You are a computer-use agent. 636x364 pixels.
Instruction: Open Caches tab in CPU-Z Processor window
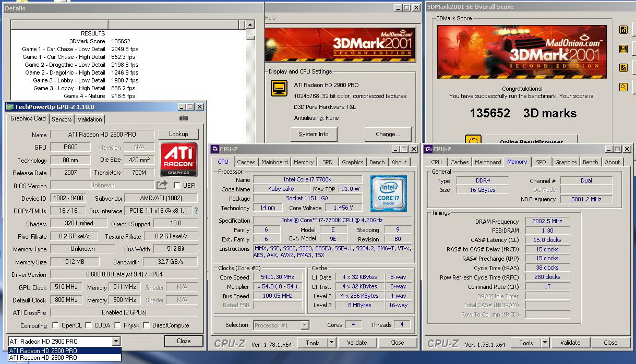246,162
